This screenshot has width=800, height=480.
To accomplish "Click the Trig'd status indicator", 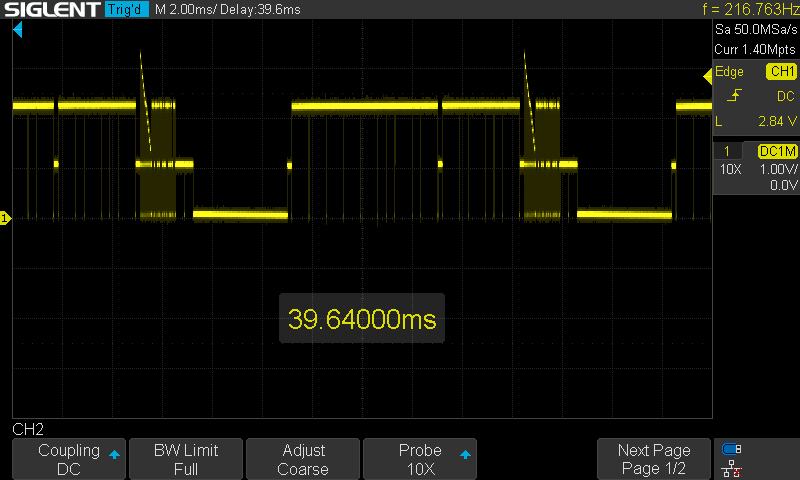I will pos(127,9).
